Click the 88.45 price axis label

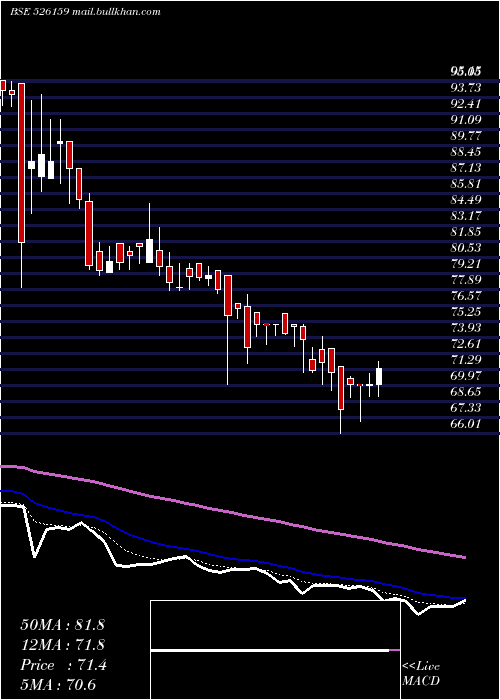click(x=465, y=151)
